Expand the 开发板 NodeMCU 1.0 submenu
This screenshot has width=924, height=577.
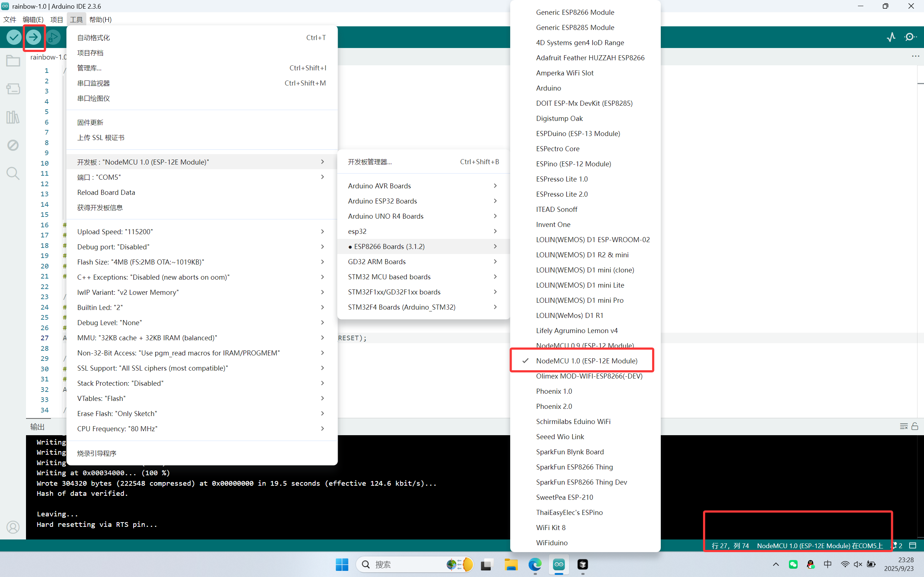tap(202, 162)
